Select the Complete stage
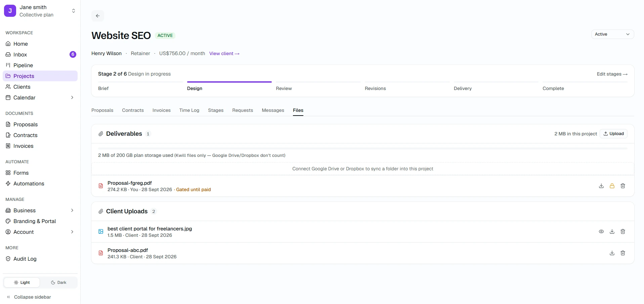Image resolution: width=644 pixels, height=304 pixels. click(585, 86)
